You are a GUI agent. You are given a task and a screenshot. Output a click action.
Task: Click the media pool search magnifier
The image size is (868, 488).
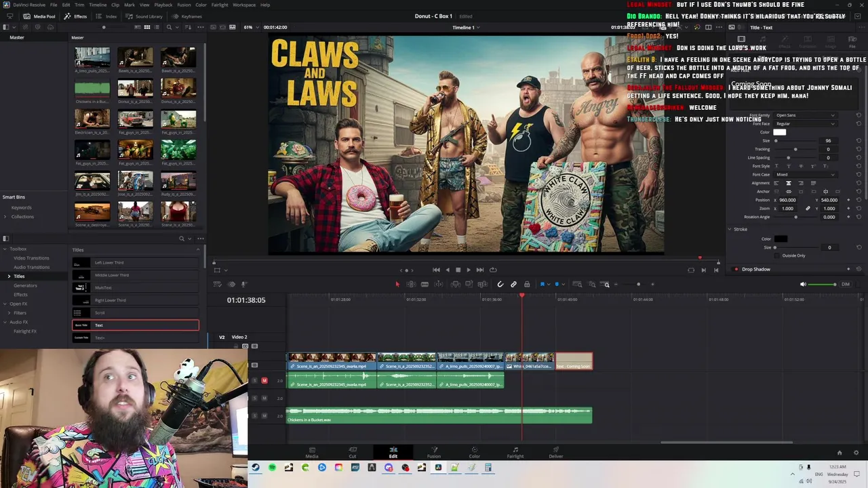tap(169, 27)
